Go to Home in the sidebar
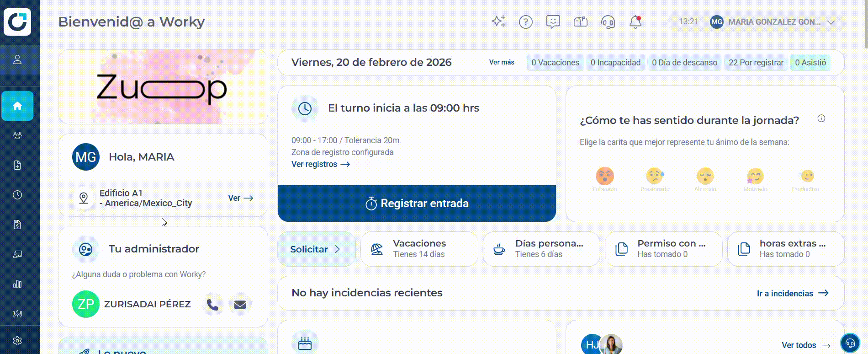 pyautogui.click(x=17, y=106)
